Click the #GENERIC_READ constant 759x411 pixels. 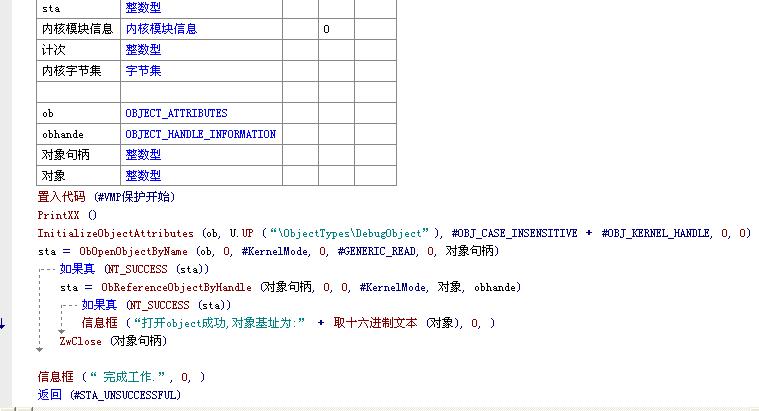(377, 251)
